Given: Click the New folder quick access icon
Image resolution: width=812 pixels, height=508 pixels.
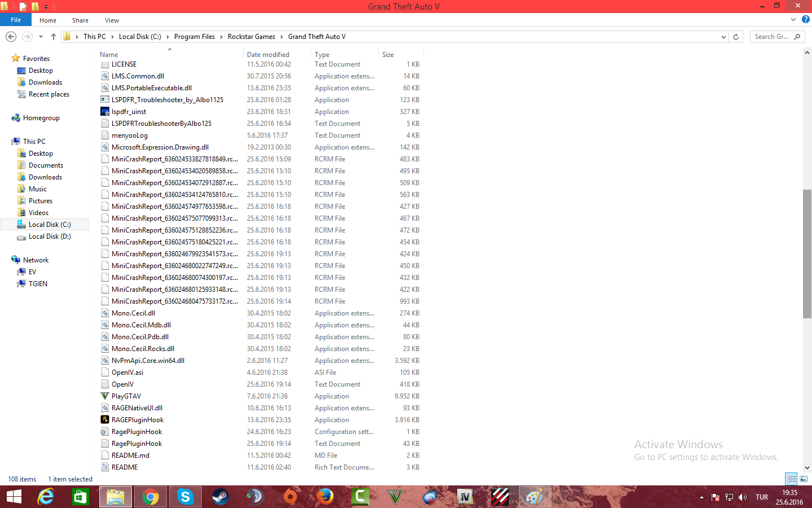Looking at the screenshot, I should pos(35,6).
